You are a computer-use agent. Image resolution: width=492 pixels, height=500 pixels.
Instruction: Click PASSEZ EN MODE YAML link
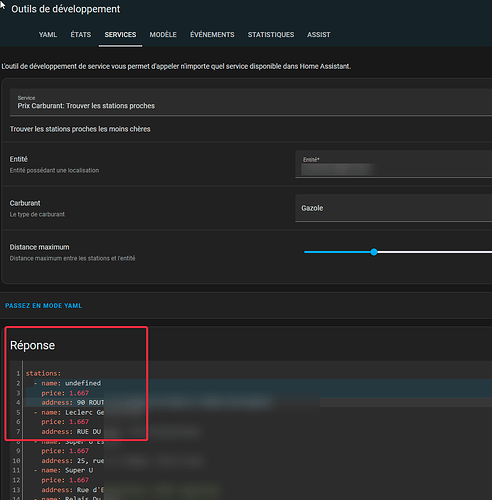point(43,306)
